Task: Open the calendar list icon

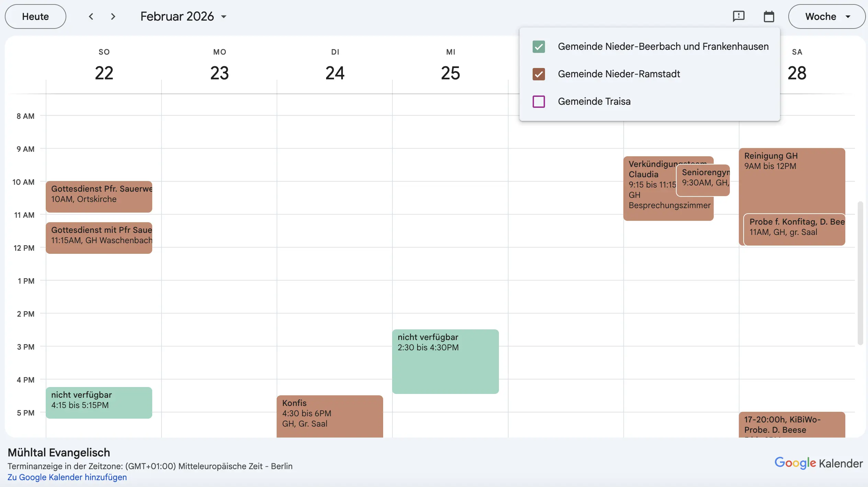Action: click(x=769, y=16)
